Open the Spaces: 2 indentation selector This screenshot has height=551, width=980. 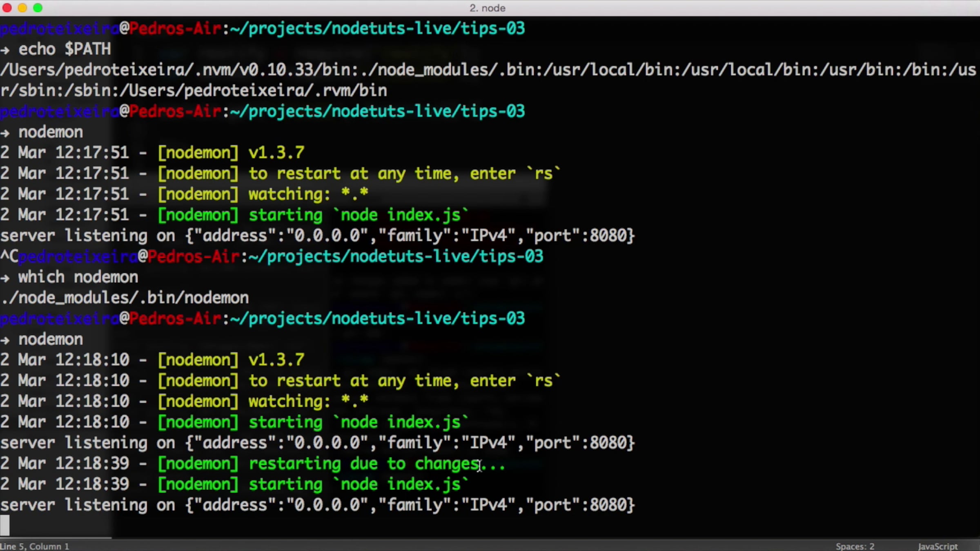[x=855, y=546]
